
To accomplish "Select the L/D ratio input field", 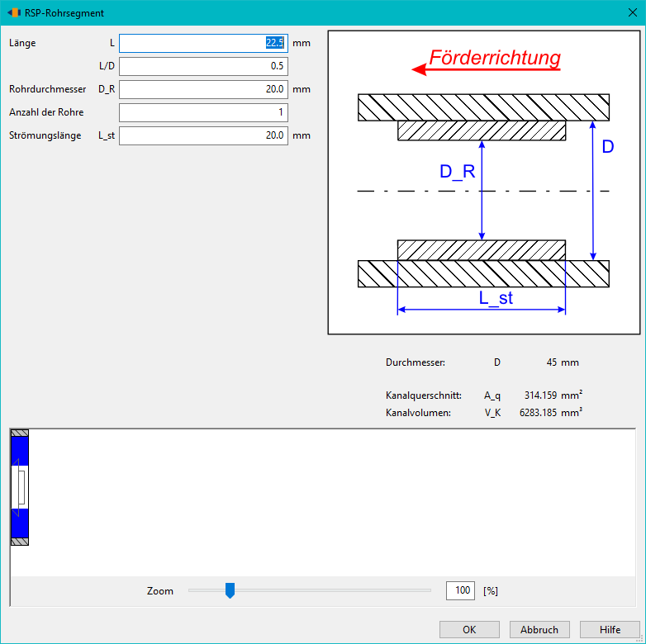I will 203,66.
